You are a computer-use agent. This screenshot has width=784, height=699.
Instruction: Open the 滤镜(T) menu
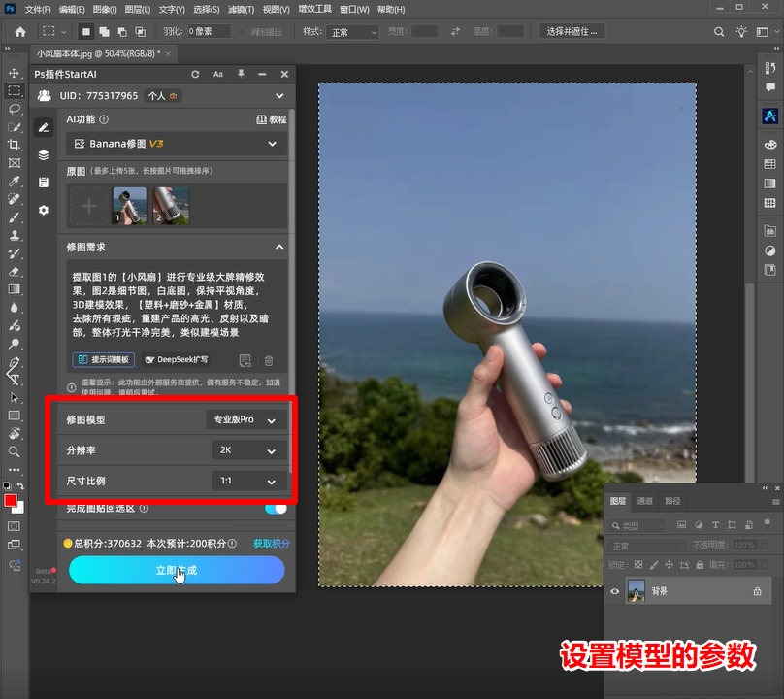(241, 9)
